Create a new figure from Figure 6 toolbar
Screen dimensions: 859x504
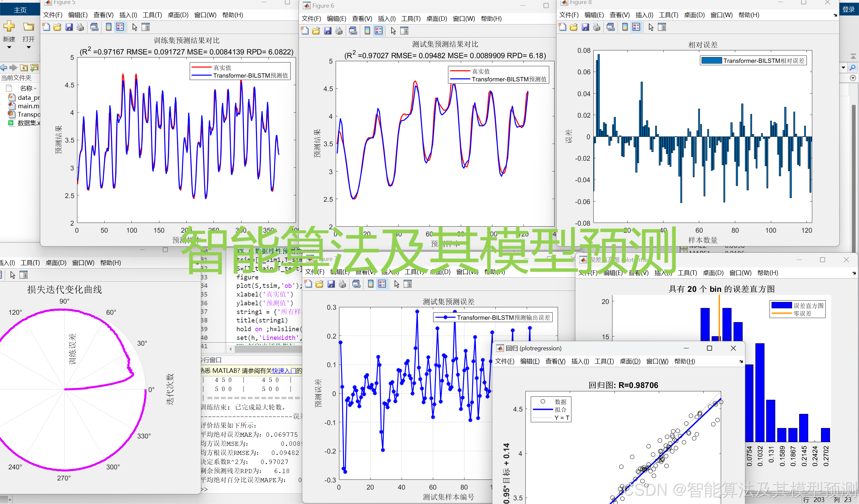click(x=304, y=31)
